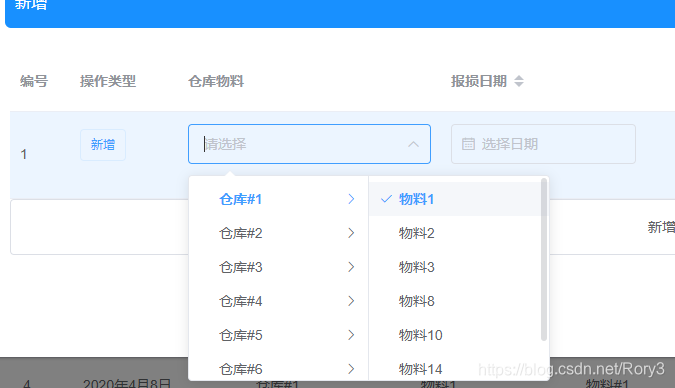Click the 仓库物料 column header
The image size is (675, 388).
click(216, 81)
